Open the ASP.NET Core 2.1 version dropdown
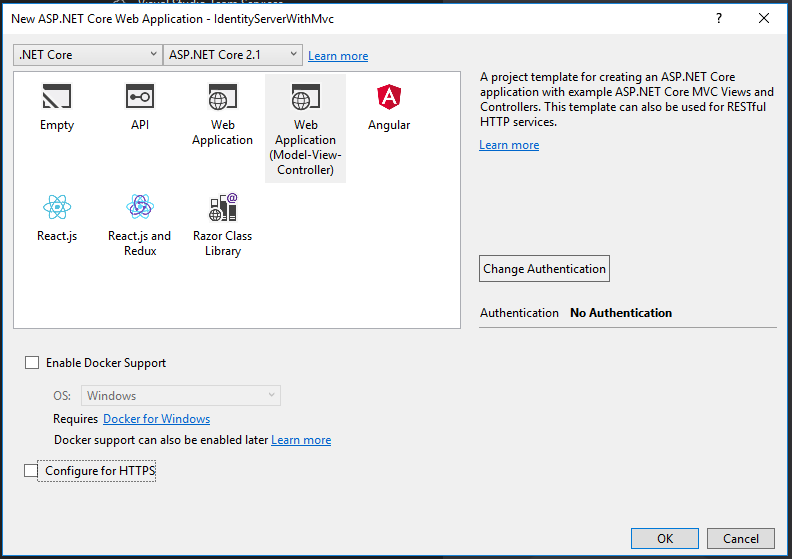Viewport: 792px width, 559px height. [233, 55]
